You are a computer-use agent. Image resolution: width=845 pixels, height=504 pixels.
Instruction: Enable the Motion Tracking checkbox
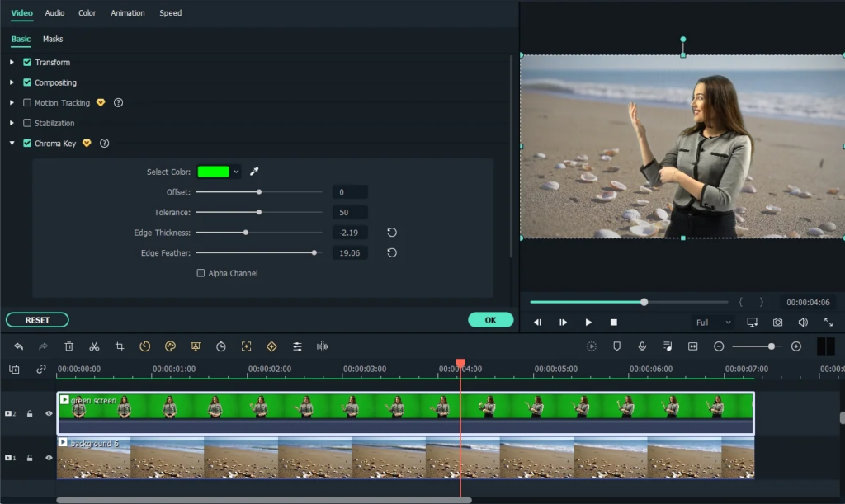click(26, 102)
